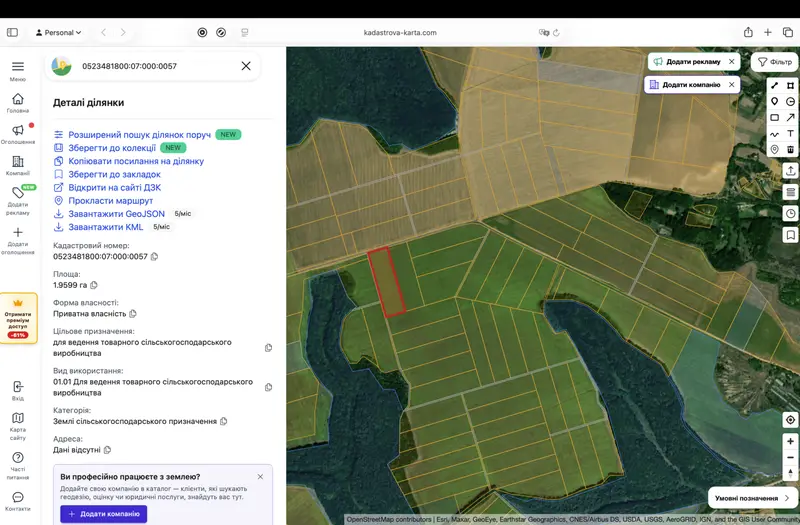This screenshot has height=525, width=800.
Task: Zoom in the map with plus button
Action: pyautogui.click(x=790, y=441)
